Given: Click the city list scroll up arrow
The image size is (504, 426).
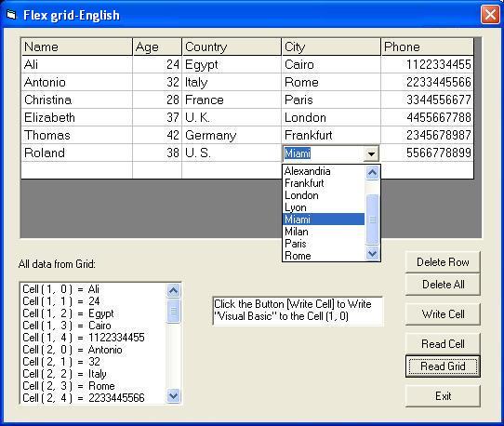Looking at the screenshot, I should coord(372,173).
